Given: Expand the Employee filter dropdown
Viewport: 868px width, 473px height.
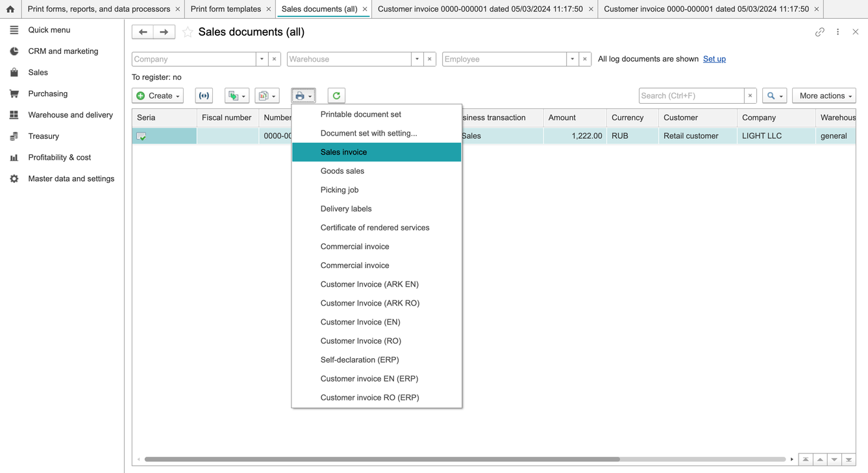Looking at the screenshot, I should (572, 59).
